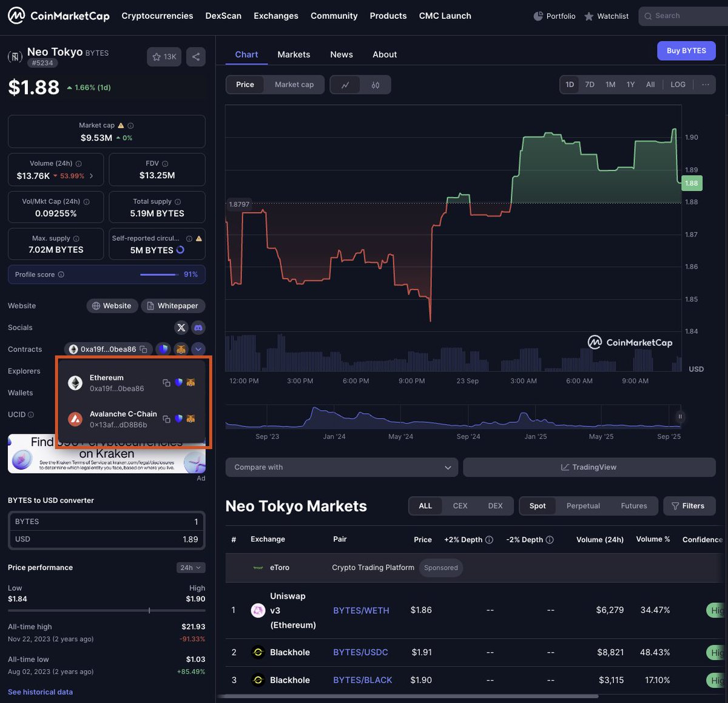The image size is (728, 703).
Task: Pause the chart timeline range handle
Action: [679, 417]
